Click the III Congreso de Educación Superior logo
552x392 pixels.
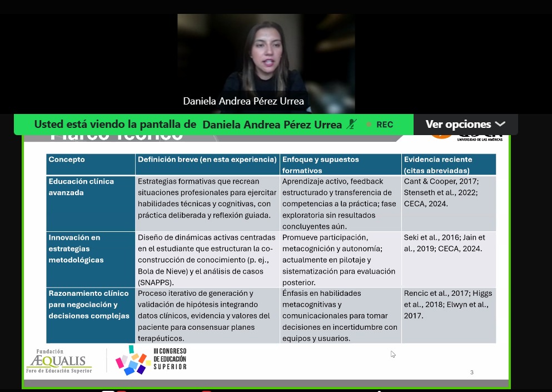click(151, 360)
